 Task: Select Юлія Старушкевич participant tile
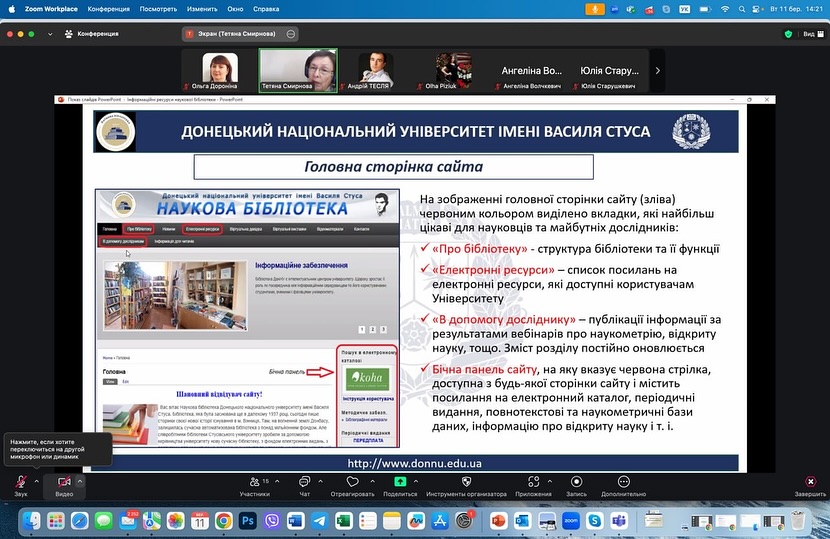click(x=609, y=71)
